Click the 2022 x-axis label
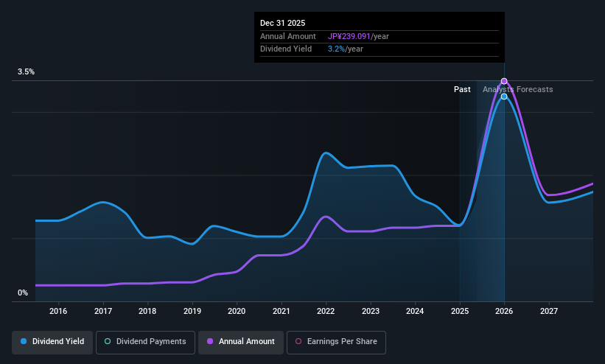605x364 pixels. 326,311
